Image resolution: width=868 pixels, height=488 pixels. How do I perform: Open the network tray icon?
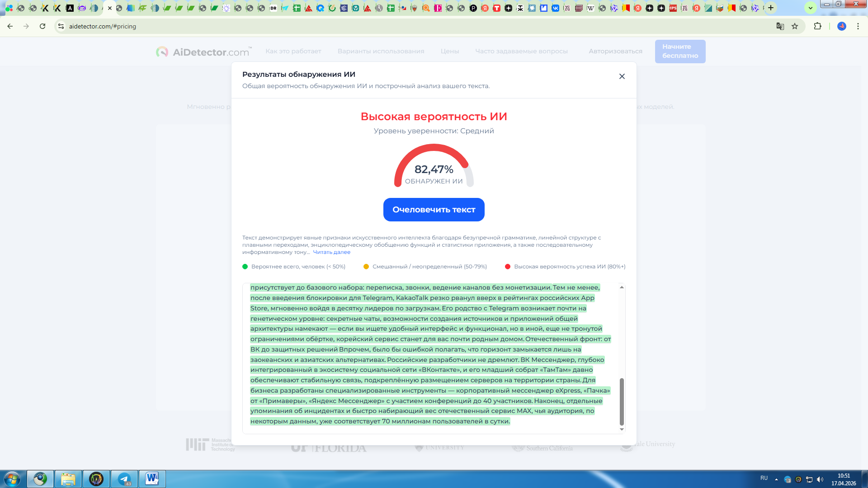[809, 479]
